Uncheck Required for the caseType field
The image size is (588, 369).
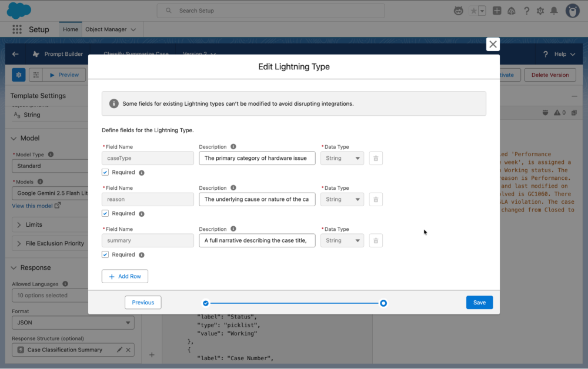click(x=105, y=172)
